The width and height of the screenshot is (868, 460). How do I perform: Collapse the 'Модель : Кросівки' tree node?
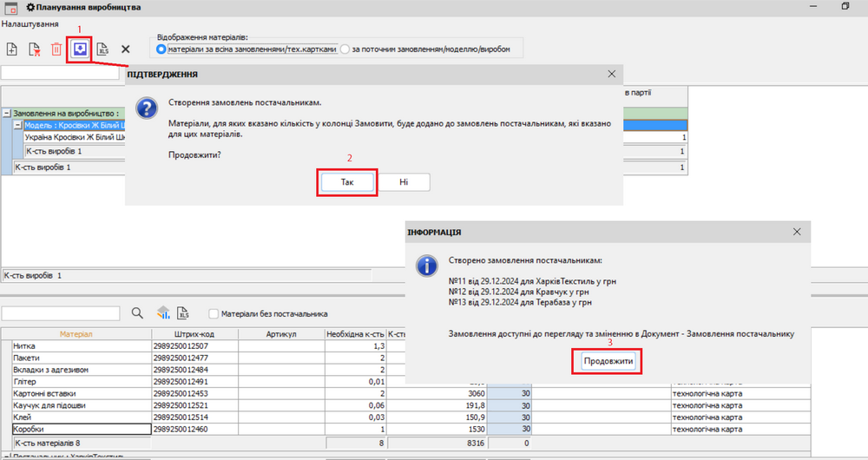pyautogui.click(x=17, y=126)
